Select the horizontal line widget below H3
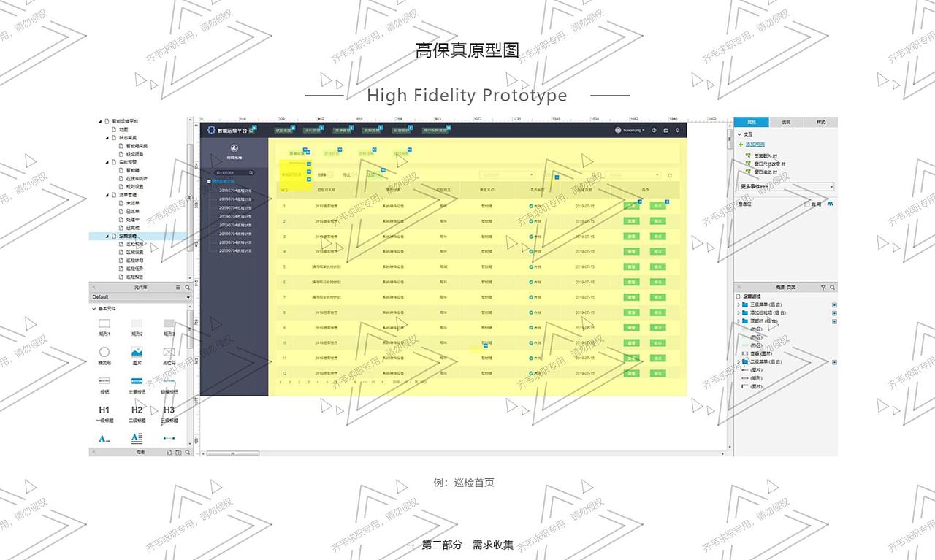Image resolution: width=935 pixels, height=560 pixels. [x=169, y=438]
